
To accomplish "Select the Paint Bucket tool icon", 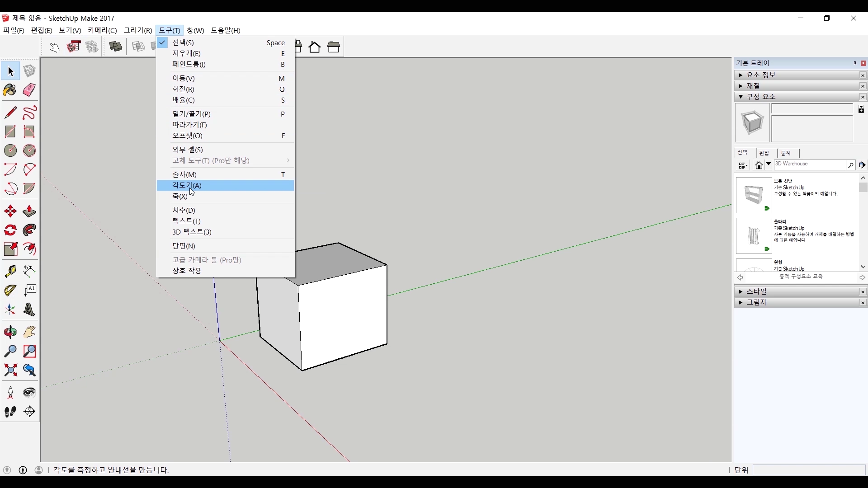I will 10,90.
